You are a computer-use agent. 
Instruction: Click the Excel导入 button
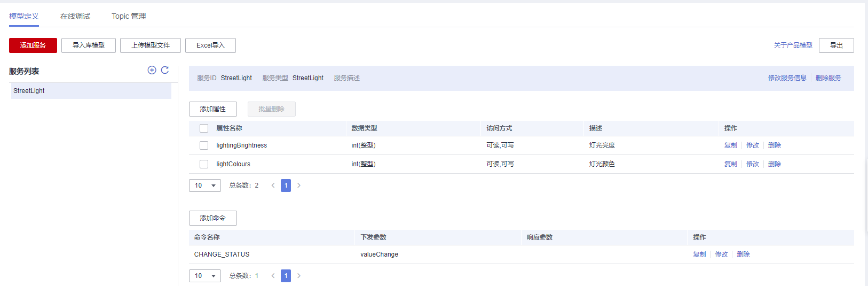pyautogui.click(x=210, y=45)
